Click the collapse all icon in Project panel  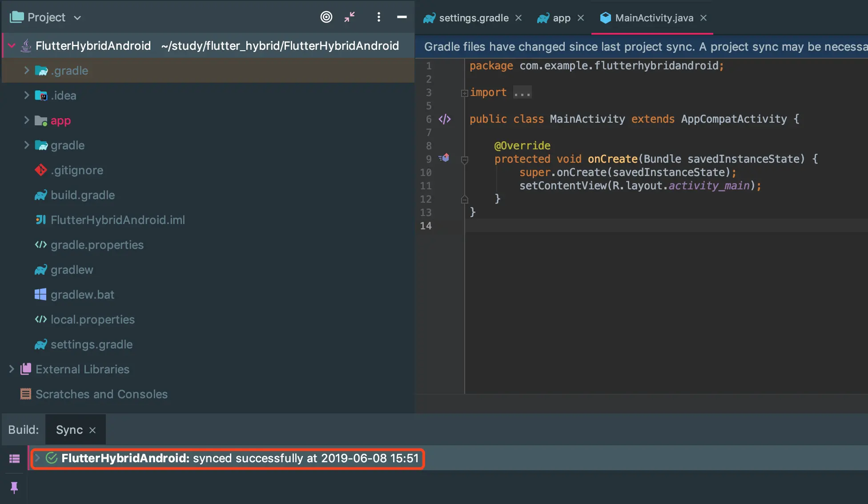(x=350, y=17)
